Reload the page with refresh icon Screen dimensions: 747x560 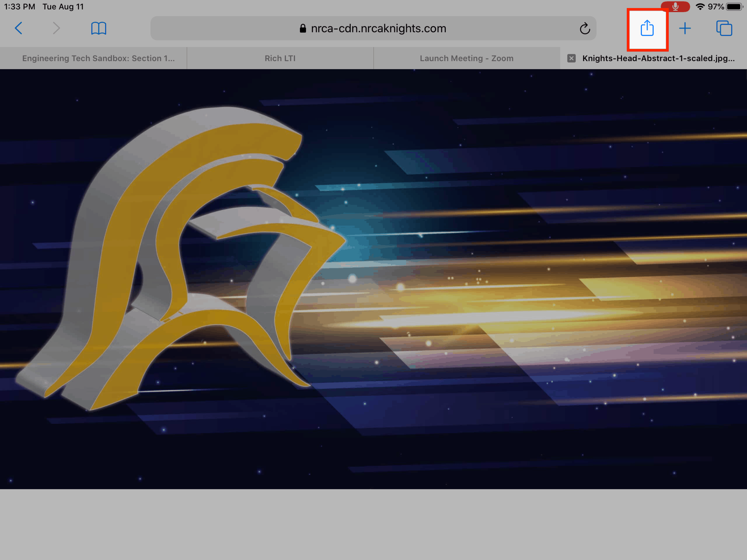coord(585,29)
